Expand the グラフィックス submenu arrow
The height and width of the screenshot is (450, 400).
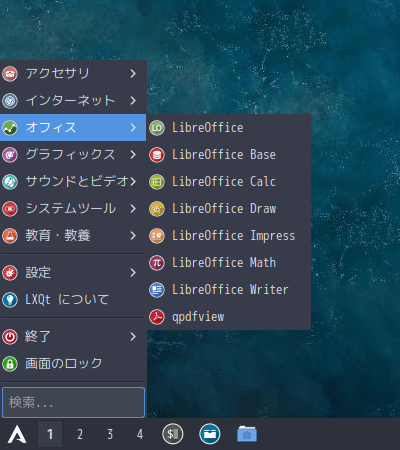pyautogui.click(x=133, y=154)
